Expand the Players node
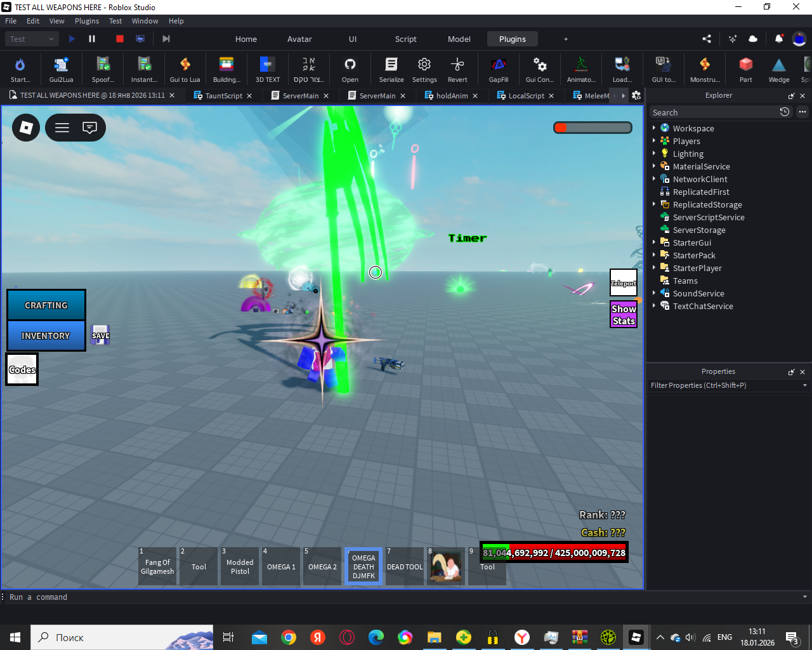 654,140
